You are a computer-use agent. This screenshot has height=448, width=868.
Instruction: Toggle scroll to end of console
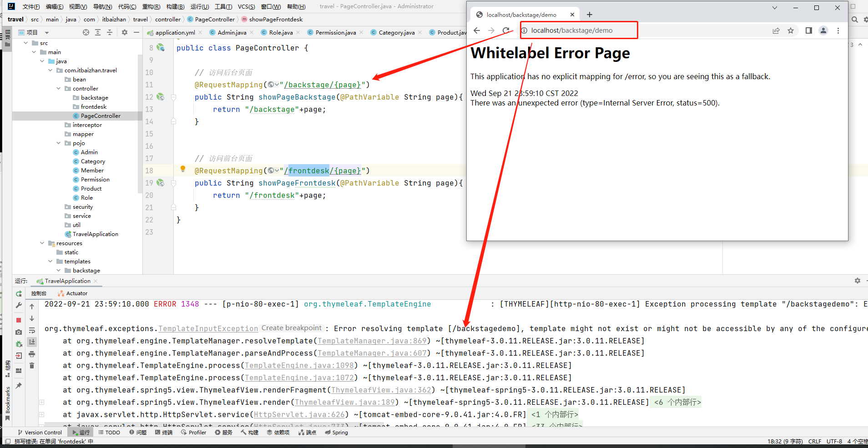32,342
